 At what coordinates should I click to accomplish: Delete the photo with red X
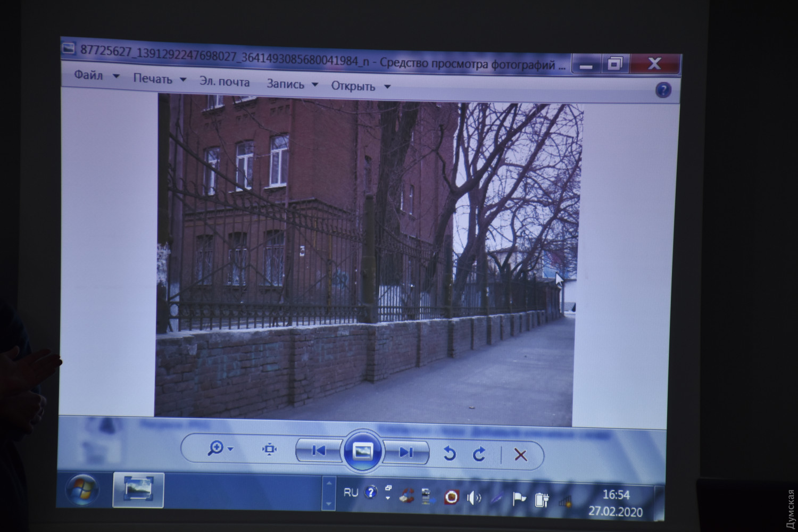520,455
